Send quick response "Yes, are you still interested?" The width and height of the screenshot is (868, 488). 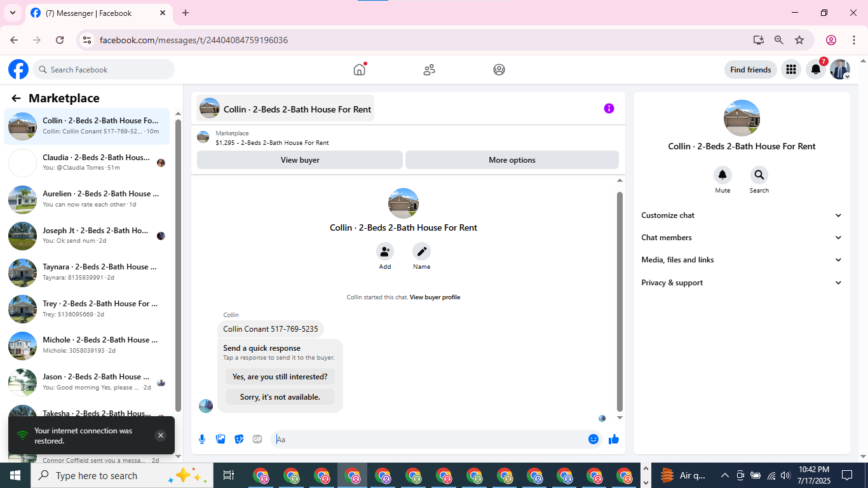[x=280, y=377]
